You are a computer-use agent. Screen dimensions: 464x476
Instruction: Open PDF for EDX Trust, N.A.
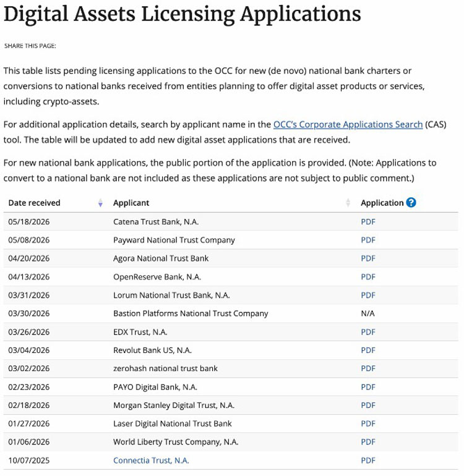point(368,332)
